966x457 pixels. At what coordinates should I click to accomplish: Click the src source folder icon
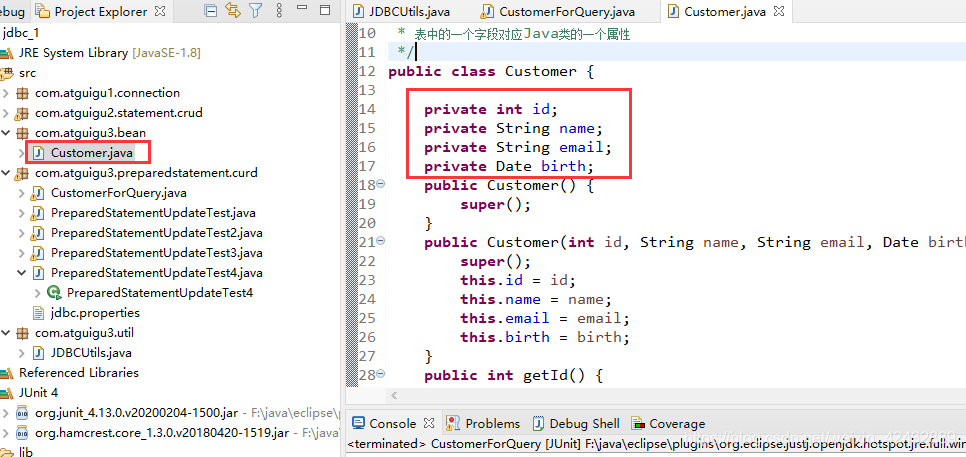click(x=7, y=73)
